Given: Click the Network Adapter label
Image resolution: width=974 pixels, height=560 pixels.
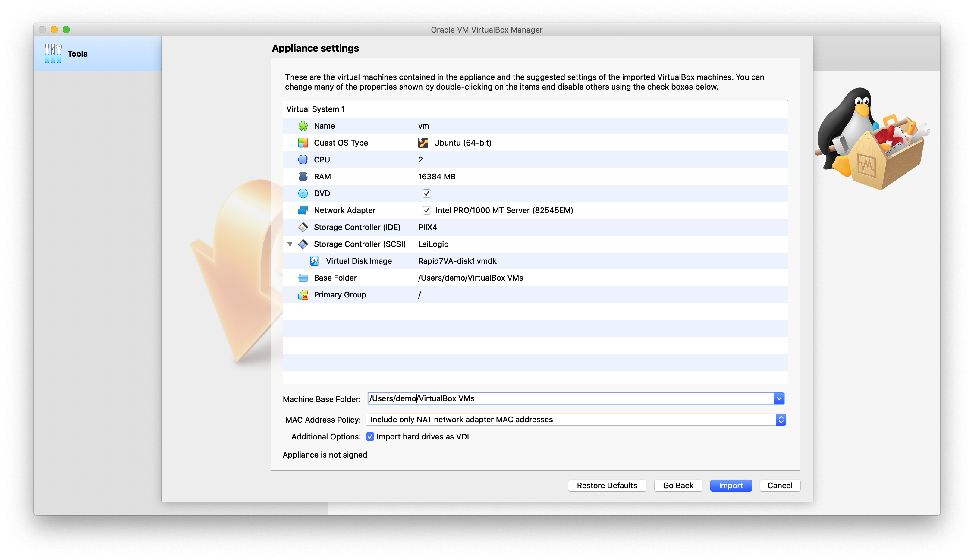Looking at the screenshot, I should tap(344, 210).
